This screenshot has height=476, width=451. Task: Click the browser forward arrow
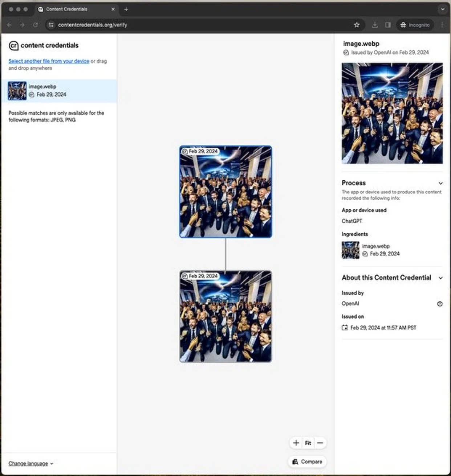[x=22, y=25]
